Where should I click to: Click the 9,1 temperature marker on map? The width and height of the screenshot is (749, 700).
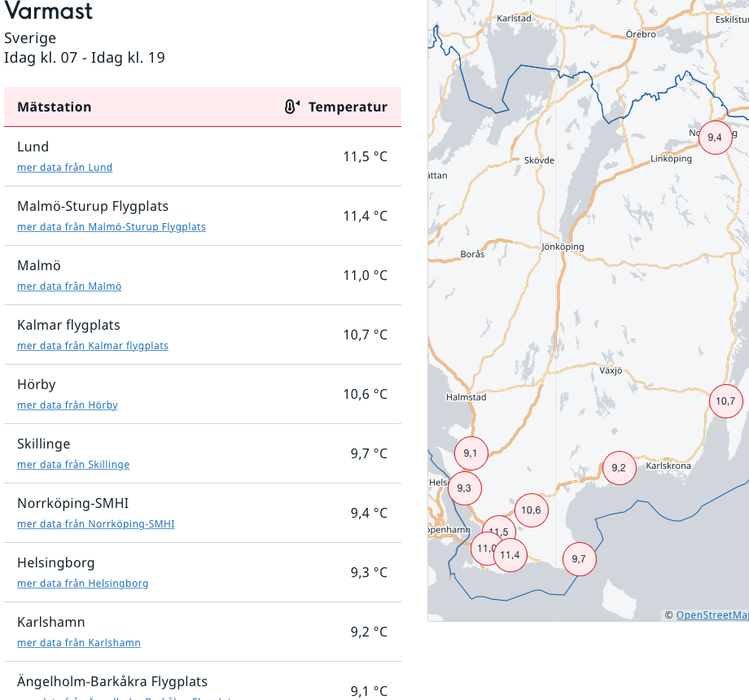(471, 453)
